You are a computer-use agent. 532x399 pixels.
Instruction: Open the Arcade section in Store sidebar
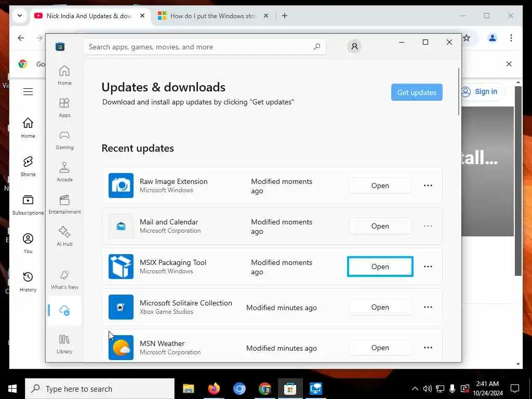click(x=64, y=172)
